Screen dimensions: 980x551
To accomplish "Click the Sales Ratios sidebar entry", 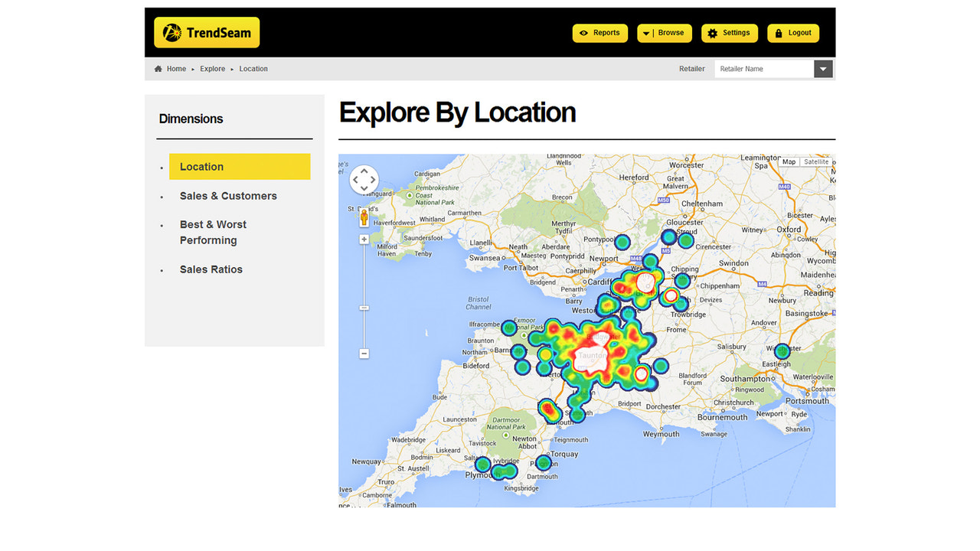I will click(x=211, y=269).
